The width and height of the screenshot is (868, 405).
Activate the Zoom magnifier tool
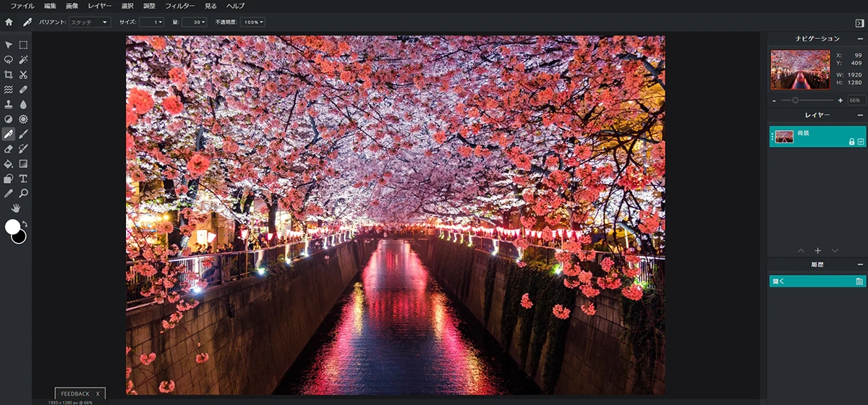coord(23,193)
